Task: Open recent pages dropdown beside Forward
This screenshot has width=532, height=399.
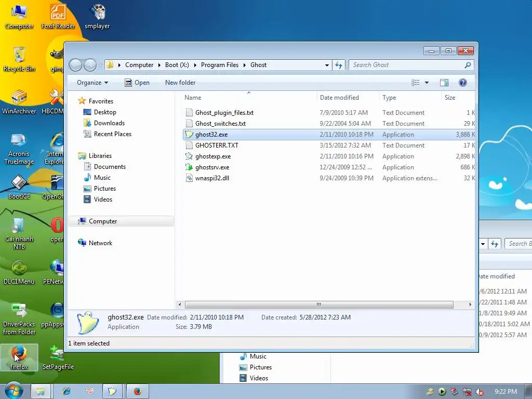Action: coord(100,65)
